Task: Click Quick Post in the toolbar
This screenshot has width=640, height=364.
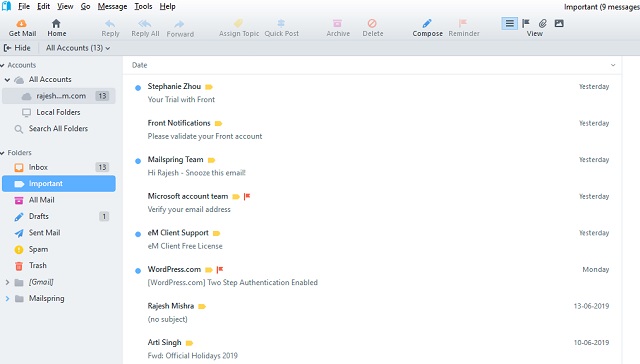Action: [x=281, y=28]
